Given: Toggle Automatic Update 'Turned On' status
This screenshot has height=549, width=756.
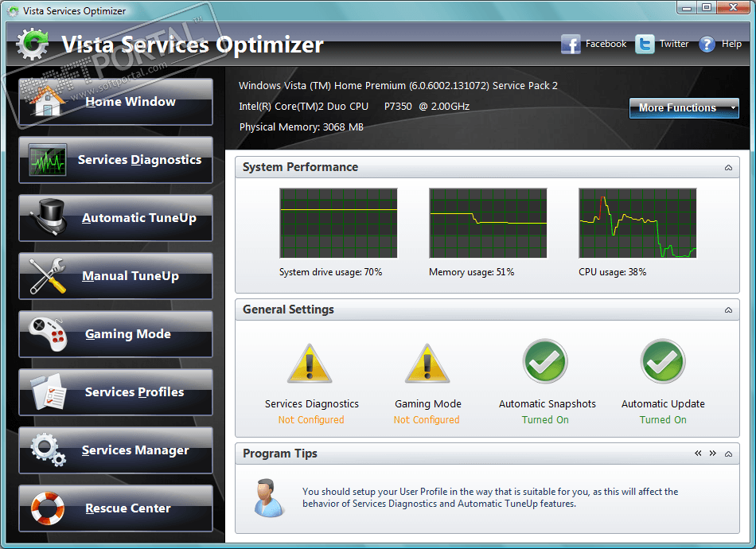Looking at the screenshot, I should [663, 420].
